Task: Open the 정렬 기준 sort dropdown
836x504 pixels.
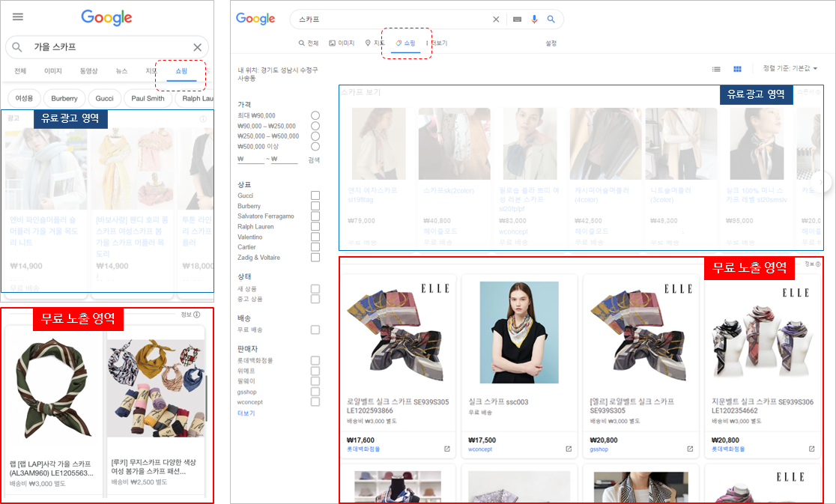Action: coord(790,69)
